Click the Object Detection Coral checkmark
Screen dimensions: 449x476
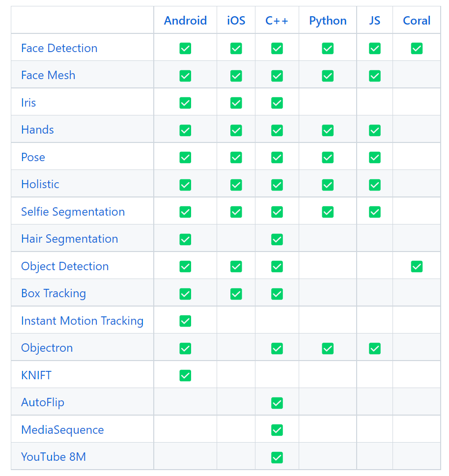(417, 267)
